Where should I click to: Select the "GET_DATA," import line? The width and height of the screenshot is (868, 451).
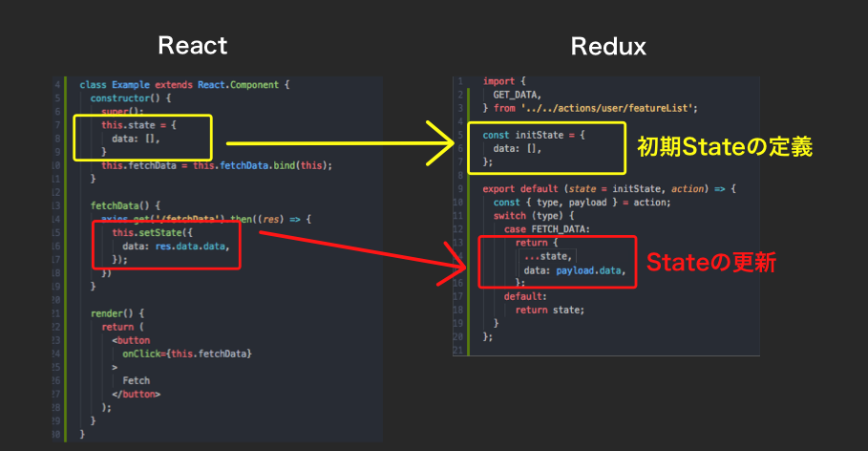[x=518, y=95]
